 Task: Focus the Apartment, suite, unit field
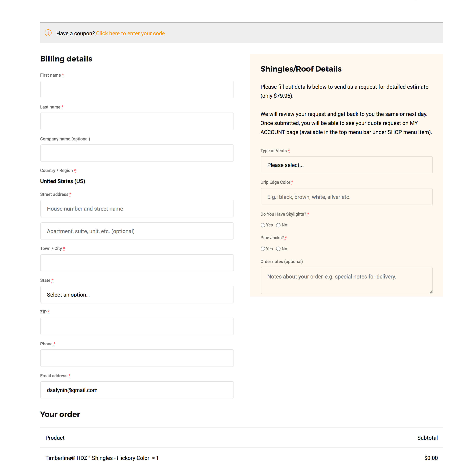tap(137, 231)
